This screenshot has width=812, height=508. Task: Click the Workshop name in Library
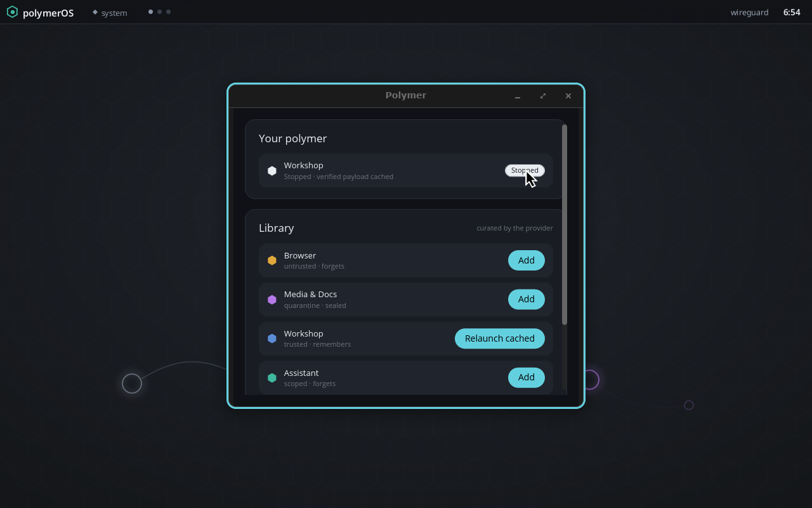click(303, 333)
